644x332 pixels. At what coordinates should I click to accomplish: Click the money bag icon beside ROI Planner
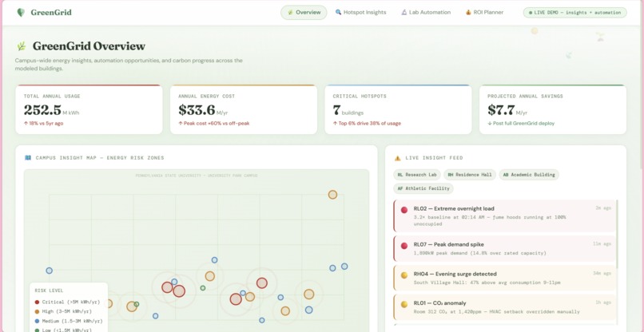pos(468,12)
